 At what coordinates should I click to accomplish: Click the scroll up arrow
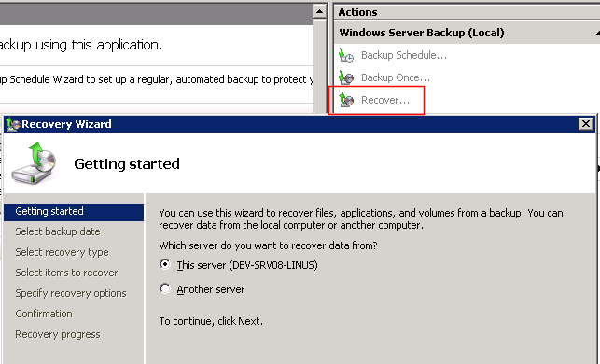pos(319,11)
